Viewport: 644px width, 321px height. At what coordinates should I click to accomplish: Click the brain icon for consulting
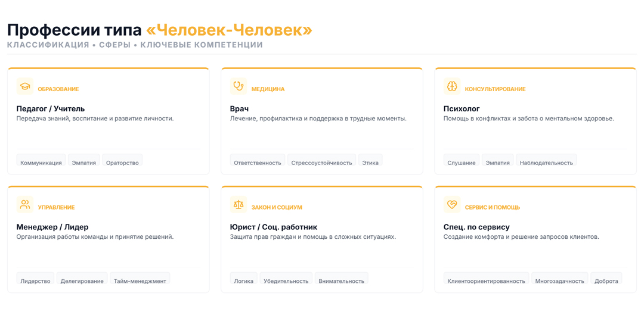(451, 87)
